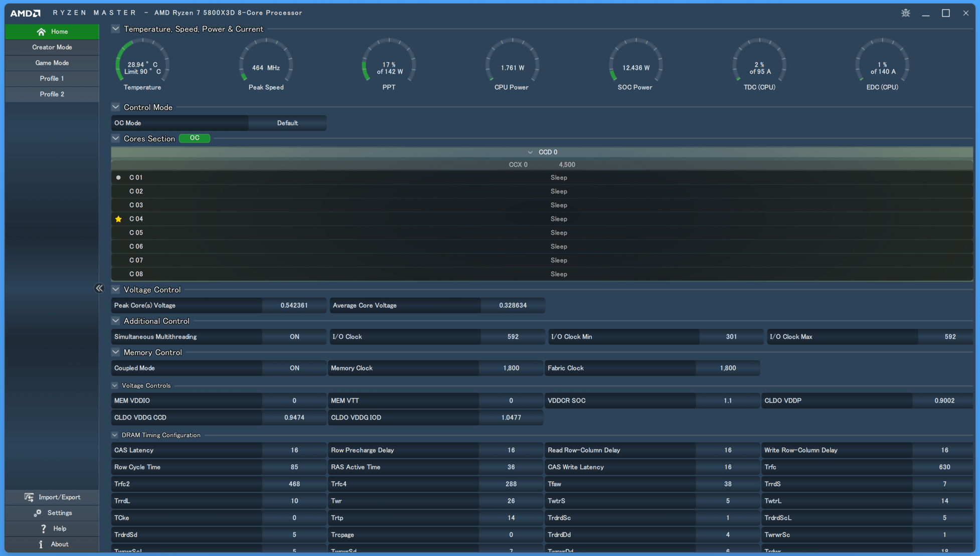The height and width of the screenshot is (556, 980).
Task: Collapse the Voltage Control section
Action: [116, 289]
